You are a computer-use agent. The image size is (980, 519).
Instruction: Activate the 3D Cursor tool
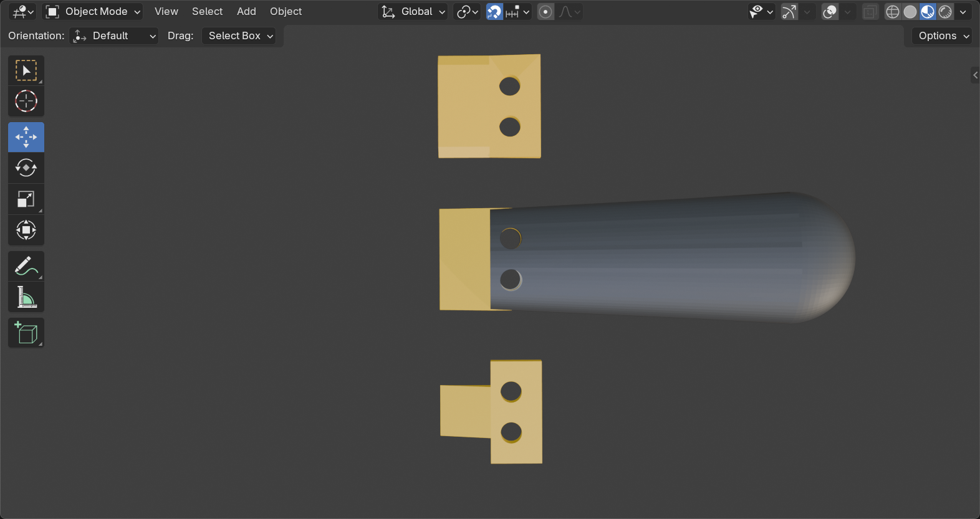(x=26, y=101)
